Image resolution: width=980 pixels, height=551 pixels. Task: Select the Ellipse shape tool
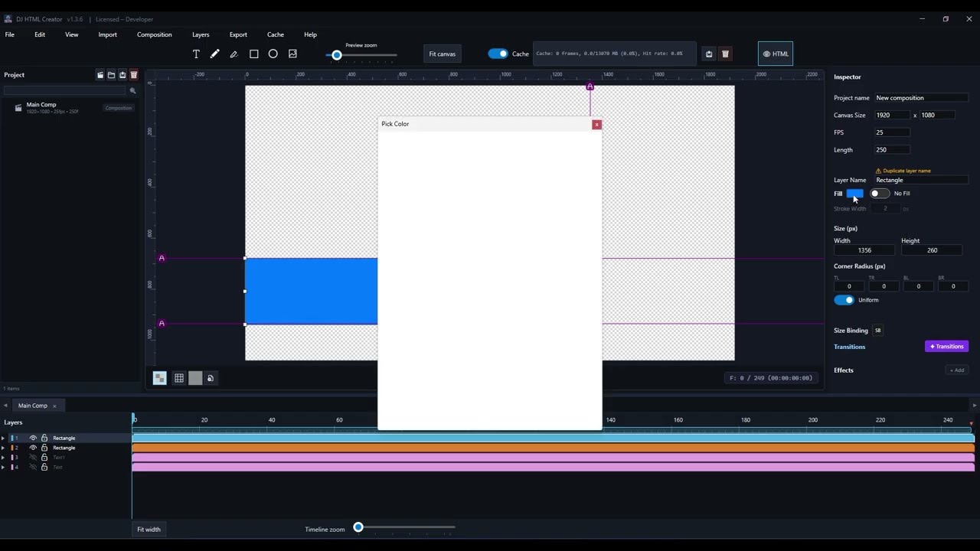pos(273,54)
